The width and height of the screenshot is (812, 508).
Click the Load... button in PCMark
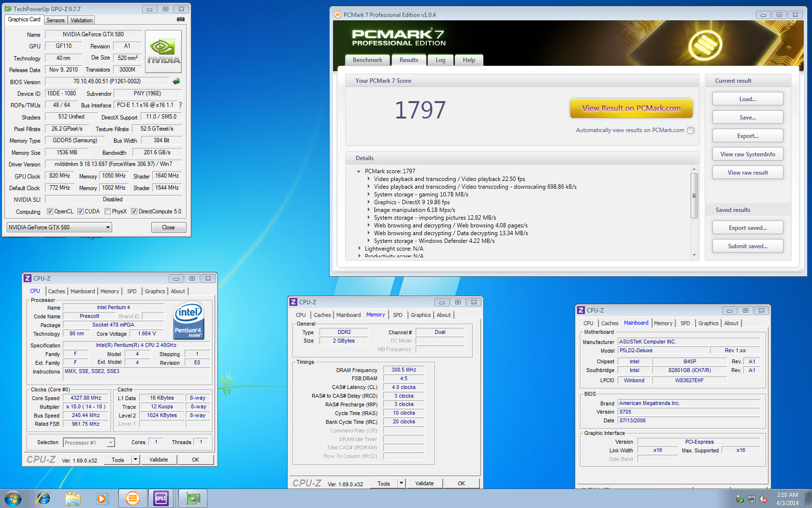coord(748,99)
